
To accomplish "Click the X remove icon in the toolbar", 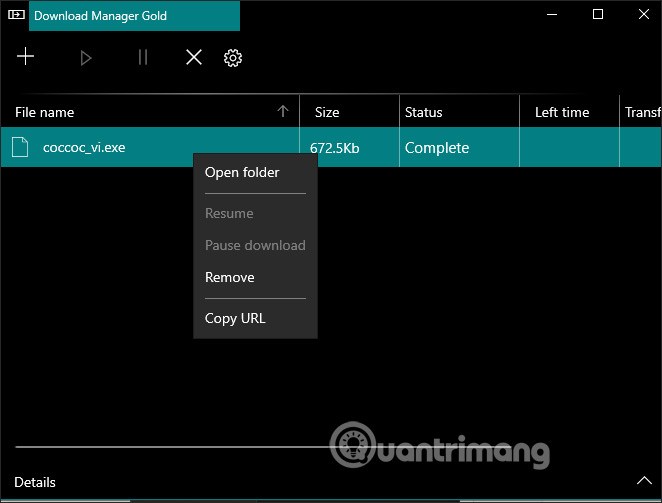I will (x=194, y=57).
